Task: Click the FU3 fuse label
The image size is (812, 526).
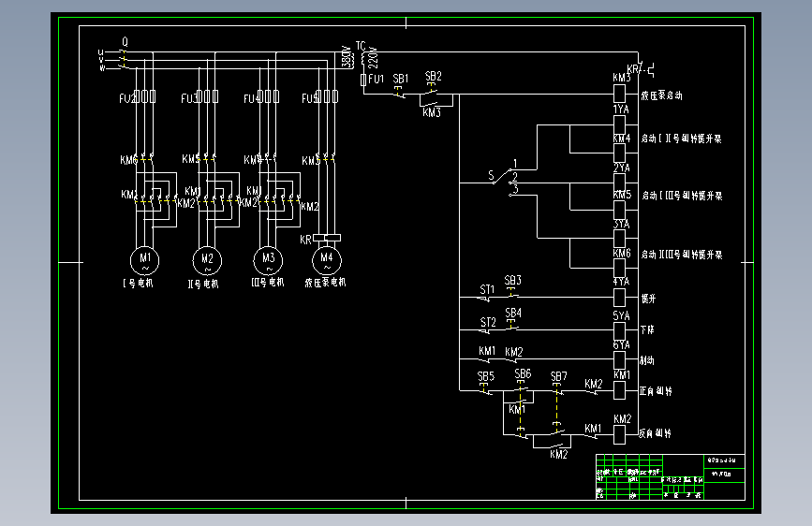Action: coord(189,98)
